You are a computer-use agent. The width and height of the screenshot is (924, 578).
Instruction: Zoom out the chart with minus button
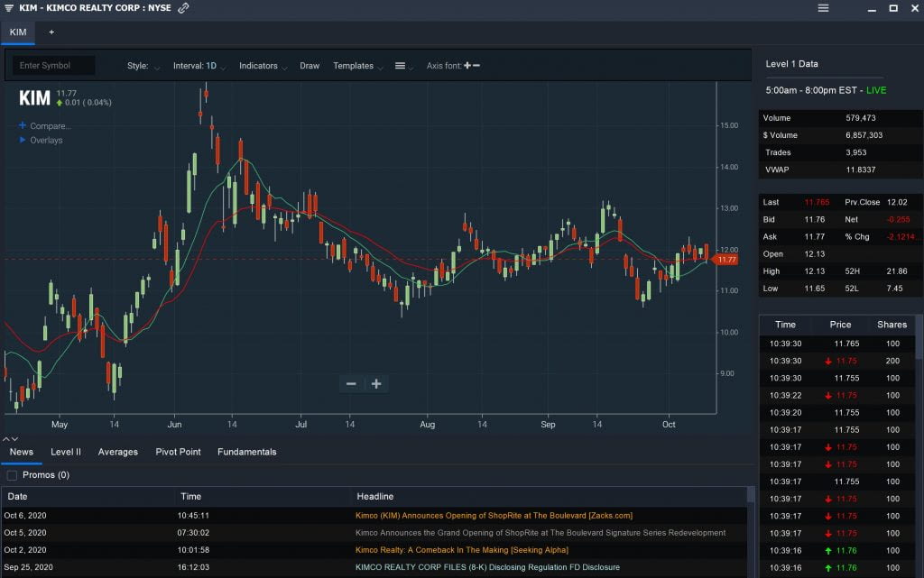click(351, 384)
